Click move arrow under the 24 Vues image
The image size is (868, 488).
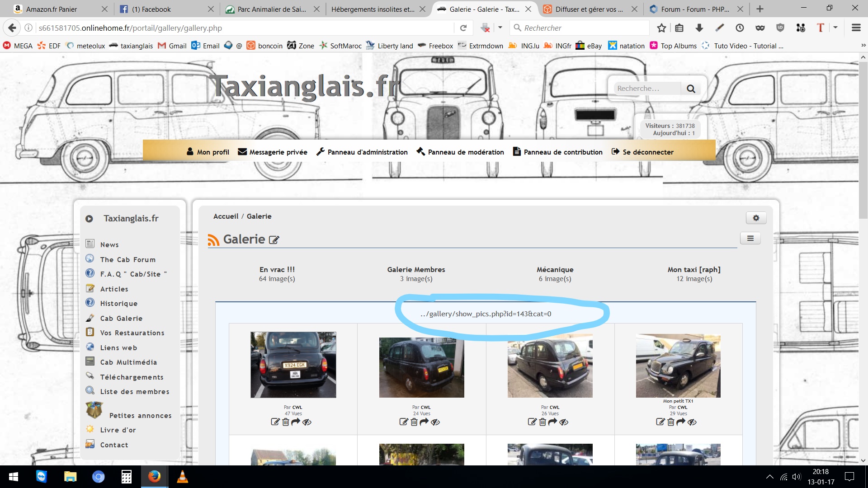(424, 422)
